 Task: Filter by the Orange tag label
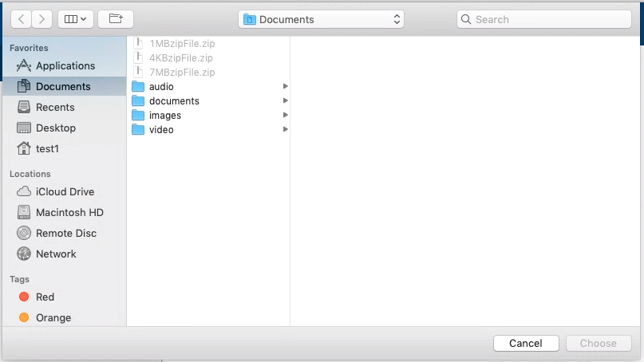click(53, 317)
